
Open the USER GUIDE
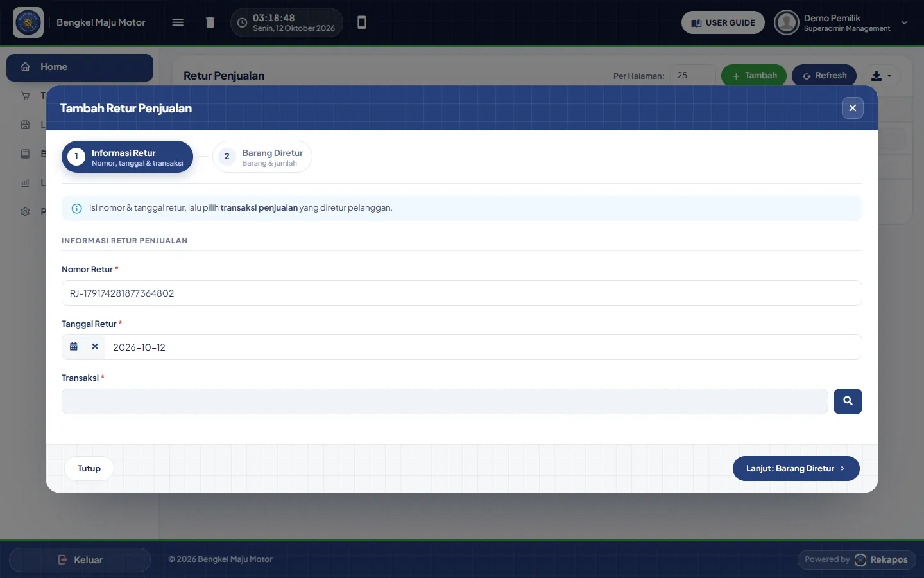coord(723,22)
